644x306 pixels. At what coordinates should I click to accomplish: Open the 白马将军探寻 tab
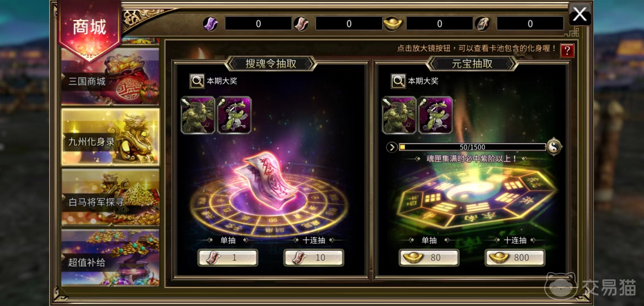tap(110, 197)
